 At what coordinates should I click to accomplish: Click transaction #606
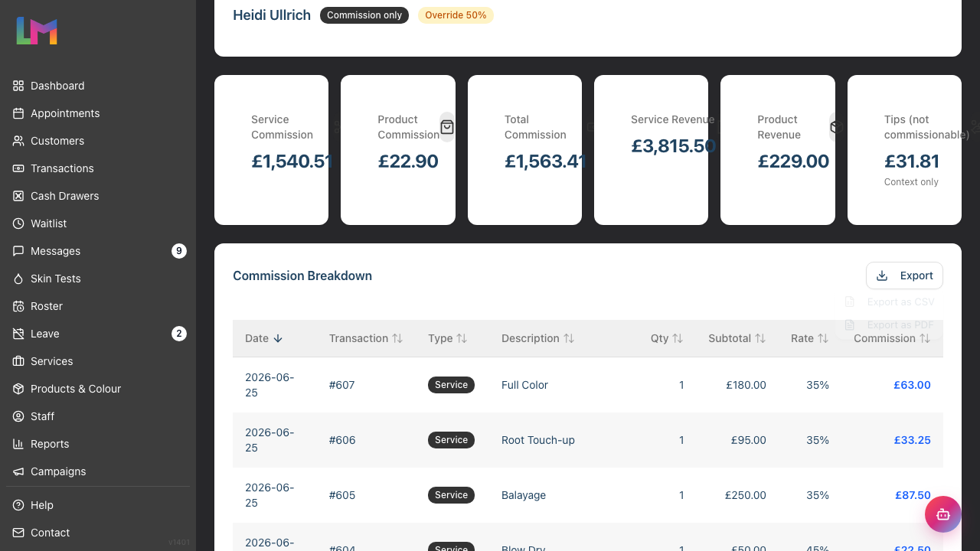tap(341, 440)
